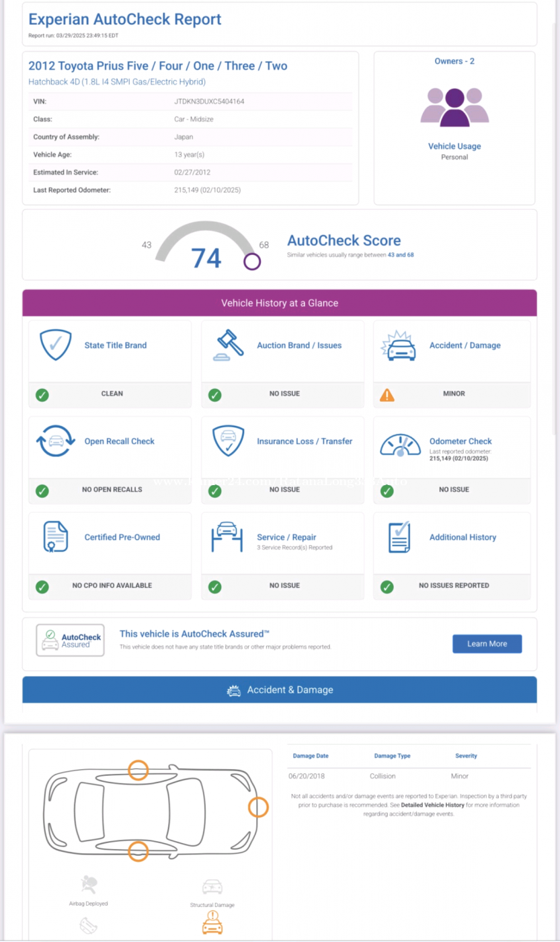Click the Open Recall Check circular arrows icon
Image resolution: width=560 pixels, height=942 pixels.
[x=55, y=441]
